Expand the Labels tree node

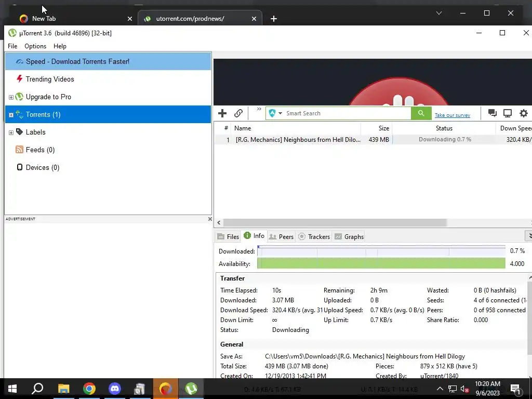[11, 132]
